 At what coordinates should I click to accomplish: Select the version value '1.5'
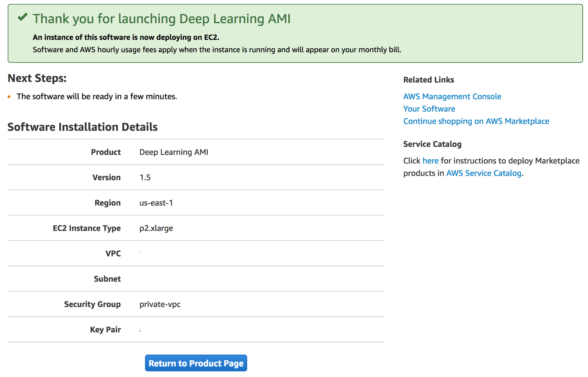point(145,177)
